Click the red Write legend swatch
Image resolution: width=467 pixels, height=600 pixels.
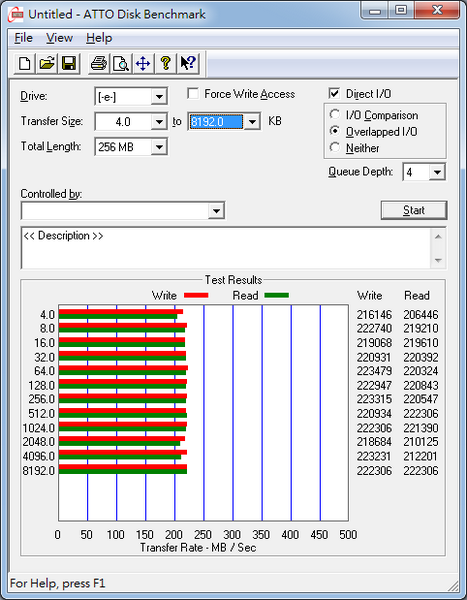pos(196,295)
